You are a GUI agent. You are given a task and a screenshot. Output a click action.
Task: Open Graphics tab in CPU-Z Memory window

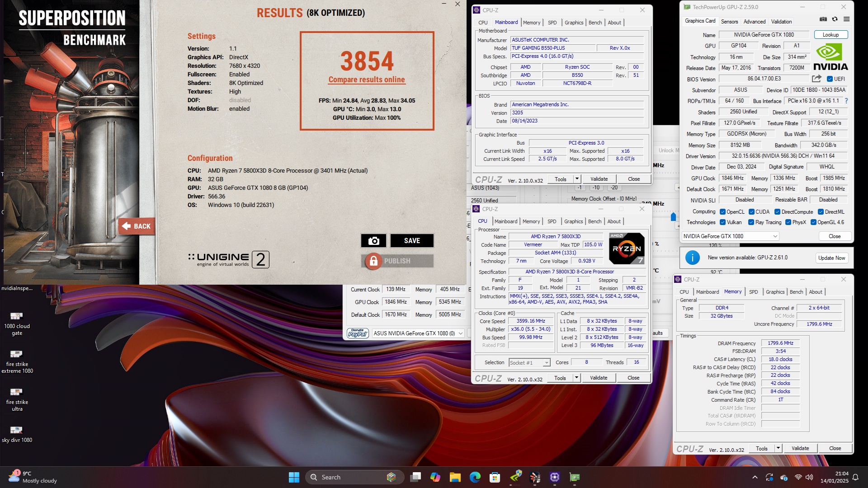tap(775, 292)
